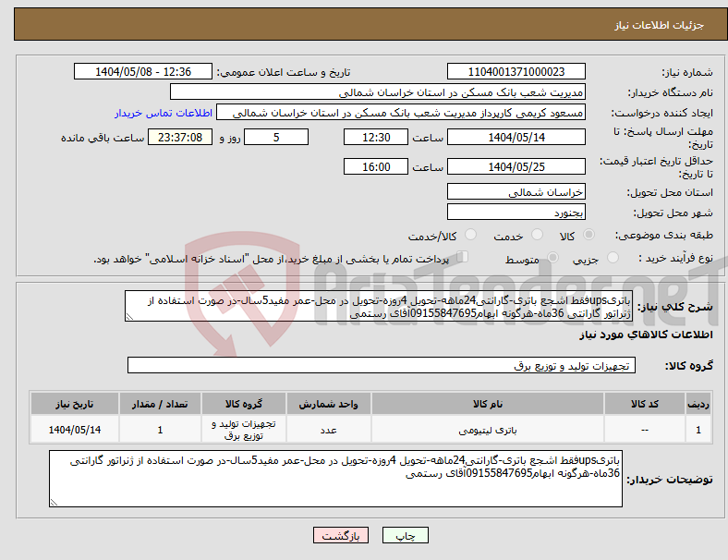Toggle the Islamic treasury bonds payment checkbox
The image size is (728, 560).
coord(463,257)
